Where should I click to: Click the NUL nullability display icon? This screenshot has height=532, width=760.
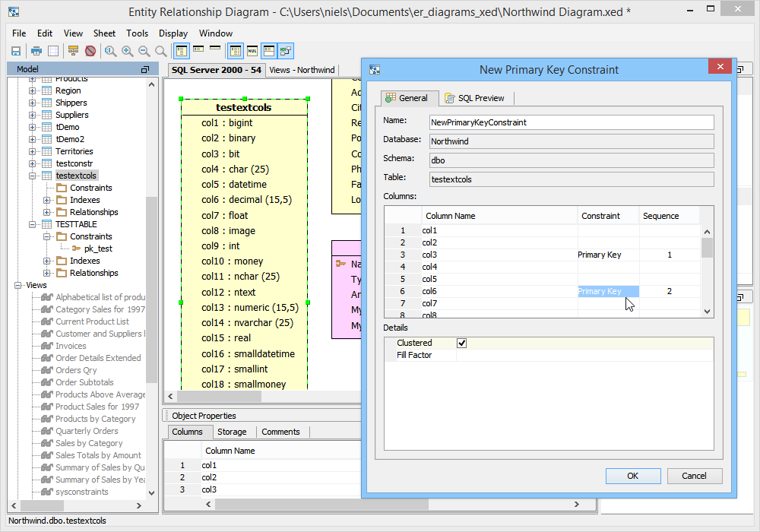point(252,51)
